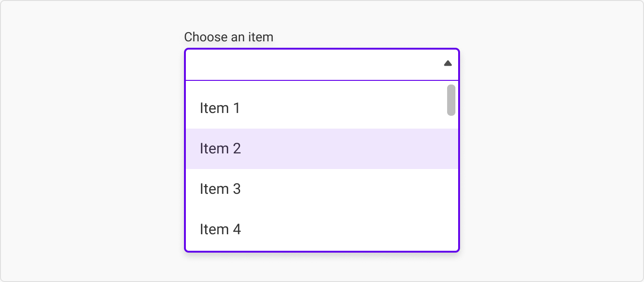The height and width of the screenshot is (282, 644).
Task: Close the dropdown using the up-triangle icon
Action: point(448,63)
